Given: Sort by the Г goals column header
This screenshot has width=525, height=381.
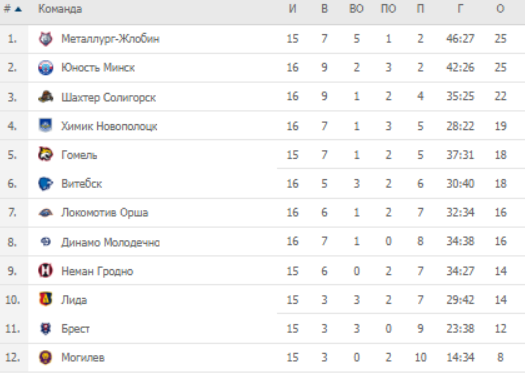Looking at the screenshot, I should click(460, 9).
